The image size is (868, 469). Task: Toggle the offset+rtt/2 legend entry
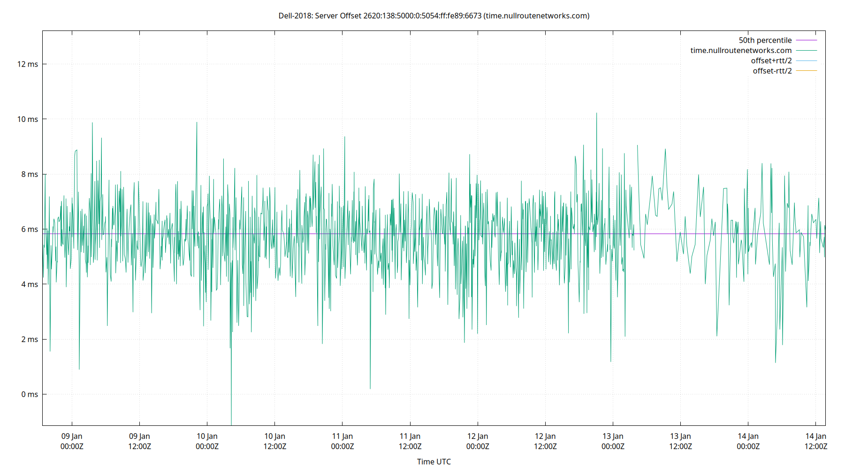772,60
